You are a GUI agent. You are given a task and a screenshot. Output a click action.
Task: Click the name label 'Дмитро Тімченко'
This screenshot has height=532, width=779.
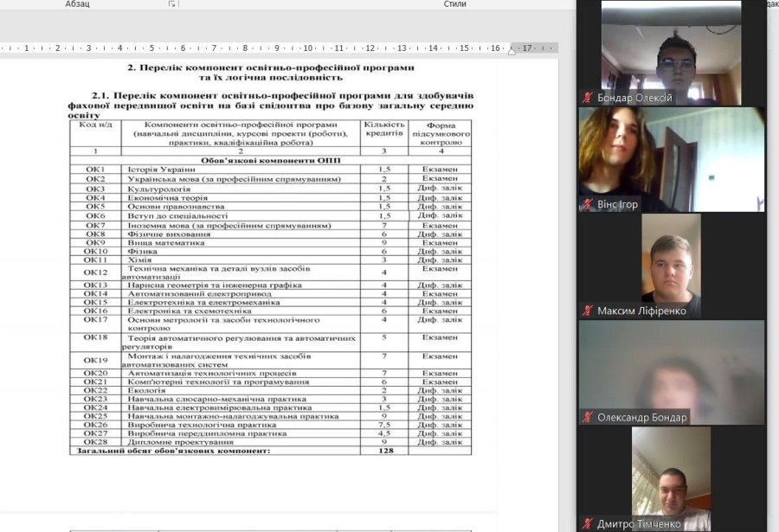(639, 524)
